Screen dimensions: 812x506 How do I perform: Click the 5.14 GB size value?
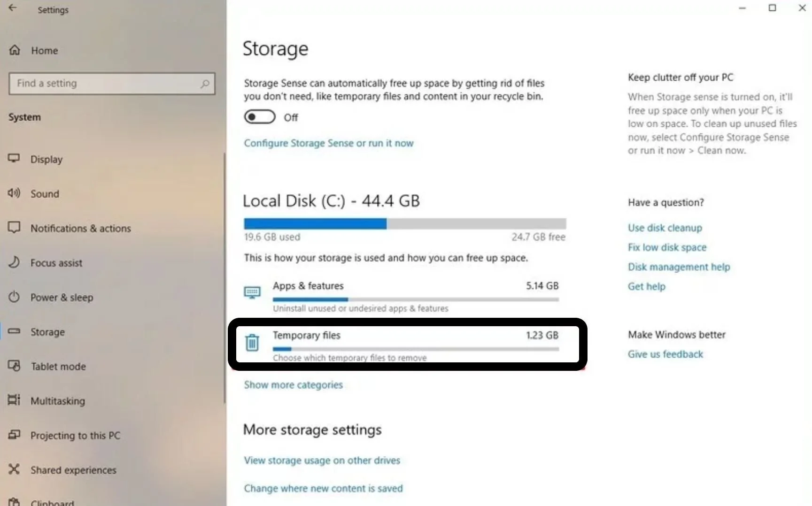tap(542, 286)
